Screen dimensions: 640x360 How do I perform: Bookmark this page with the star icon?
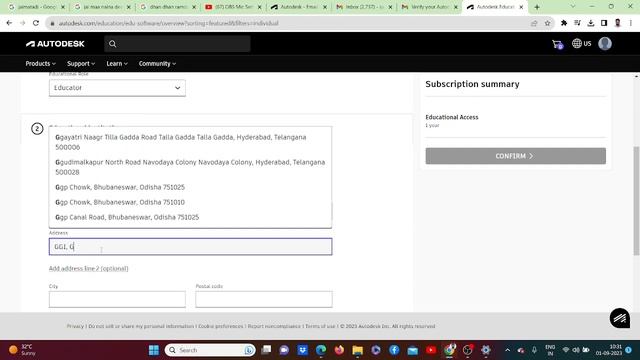(x=547, y=23)
